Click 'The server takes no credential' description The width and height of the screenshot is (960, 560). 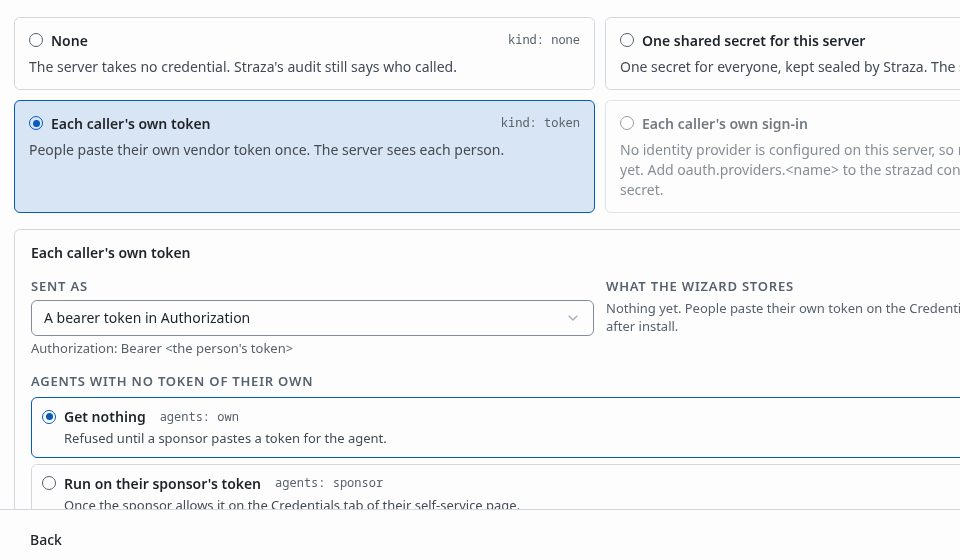[x=243, y=67]
